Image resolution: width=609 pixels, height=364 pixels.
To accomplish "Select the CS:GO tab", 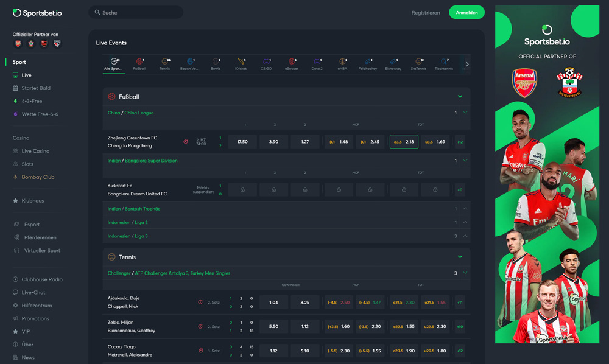I will point(266,64).
